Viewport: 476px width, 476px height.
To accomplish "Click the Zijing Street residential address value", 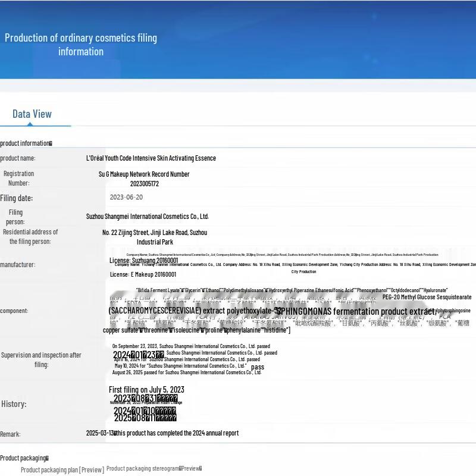I will (x=155, y=233).
